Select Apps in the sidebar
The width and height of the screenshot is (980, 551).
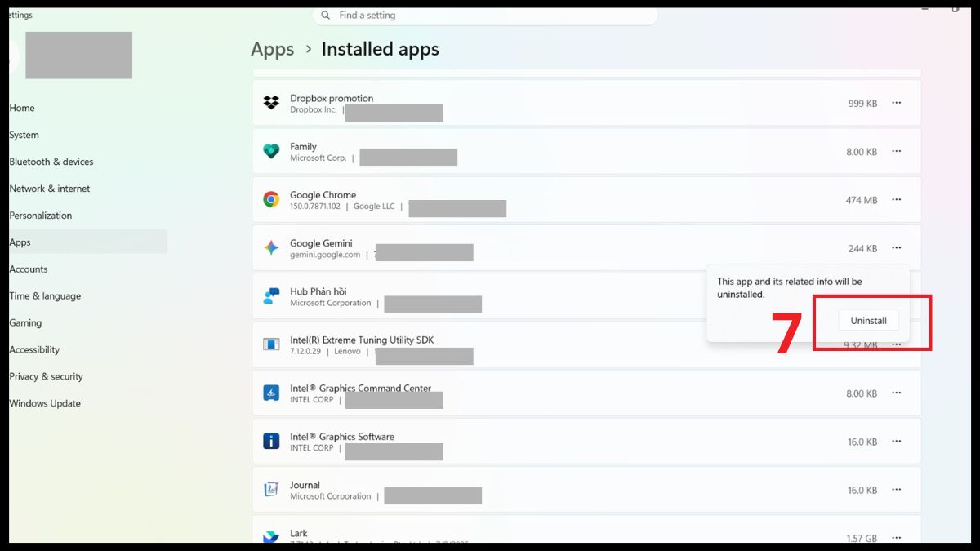click(87, 242)
